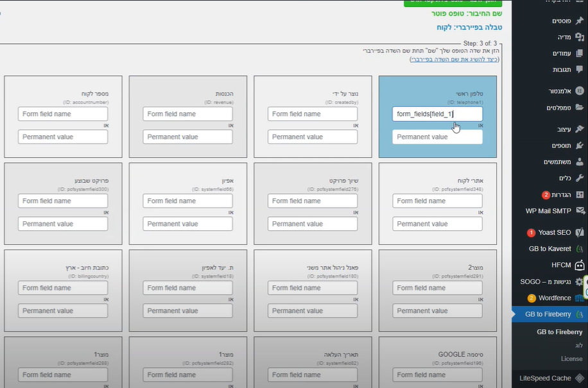588x388 pixels.
Task: Click Permanent value under שיוך פרויקט
Action: [313, 224]
